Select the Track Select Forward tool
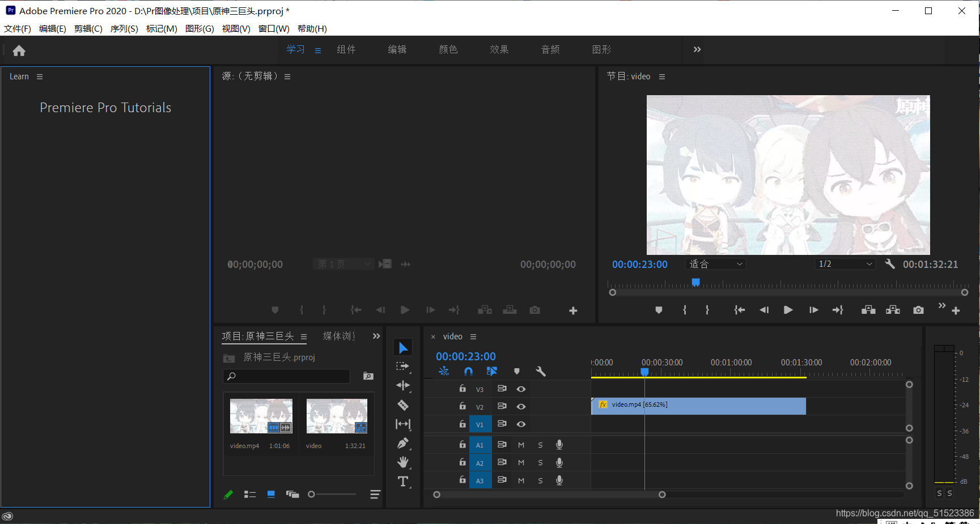 click(403, 367)
